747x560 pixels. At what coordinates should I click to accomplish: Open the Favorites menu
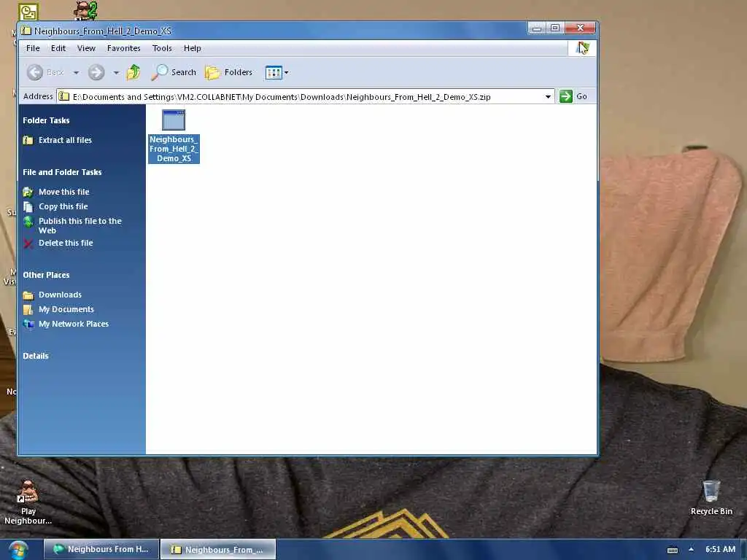click(x=124, y=48)
